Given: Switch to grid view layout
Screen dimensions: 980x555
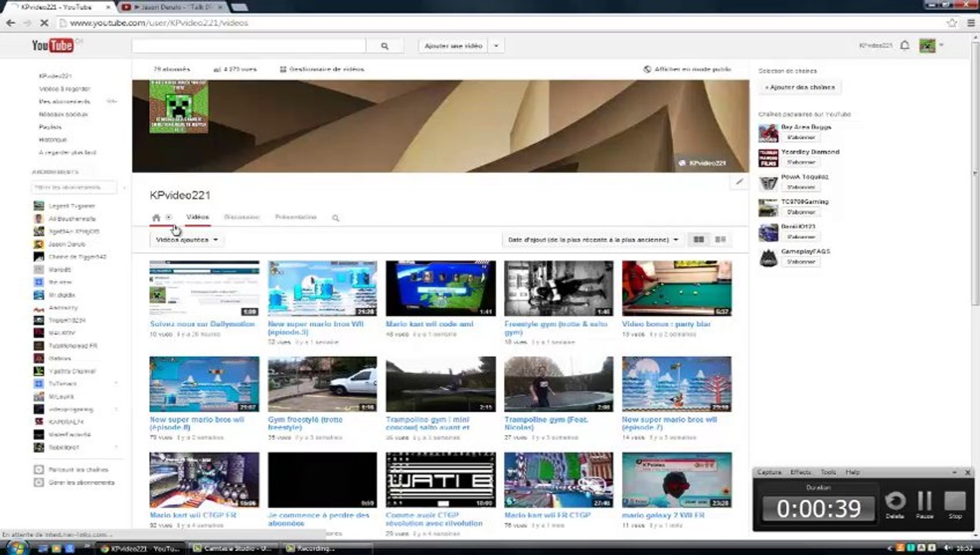Looking at the screenshot, I should [699, 240].
